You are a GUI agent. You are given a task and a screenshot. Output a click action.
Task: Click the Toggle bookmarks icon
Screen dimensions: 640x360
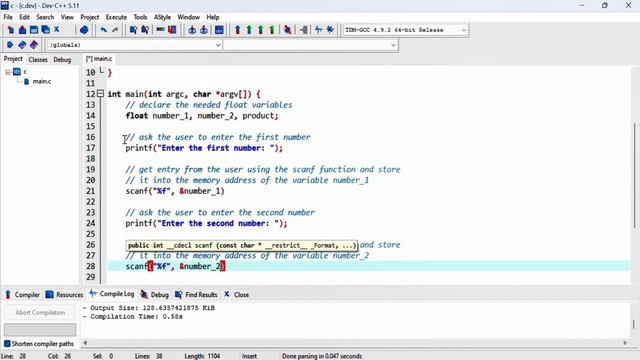[22, 45]
